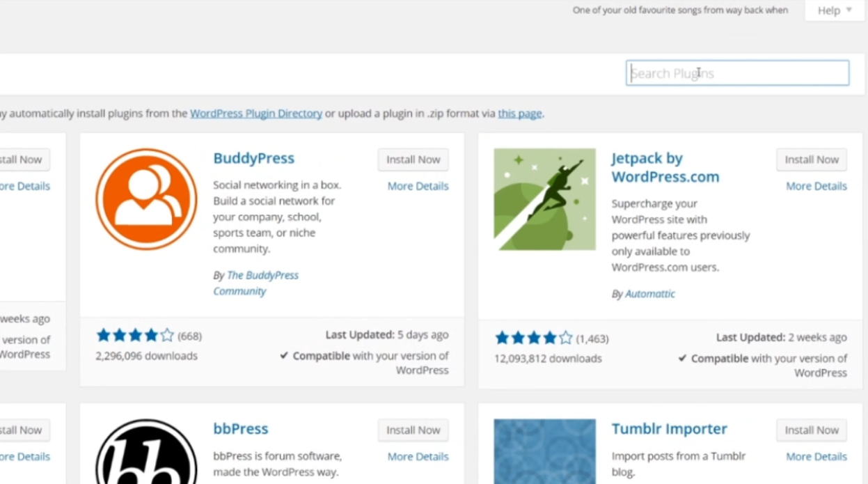The image size is (868, 484).
Task: Select the '12,093,812 downloads' text
Action: [548, 359]
